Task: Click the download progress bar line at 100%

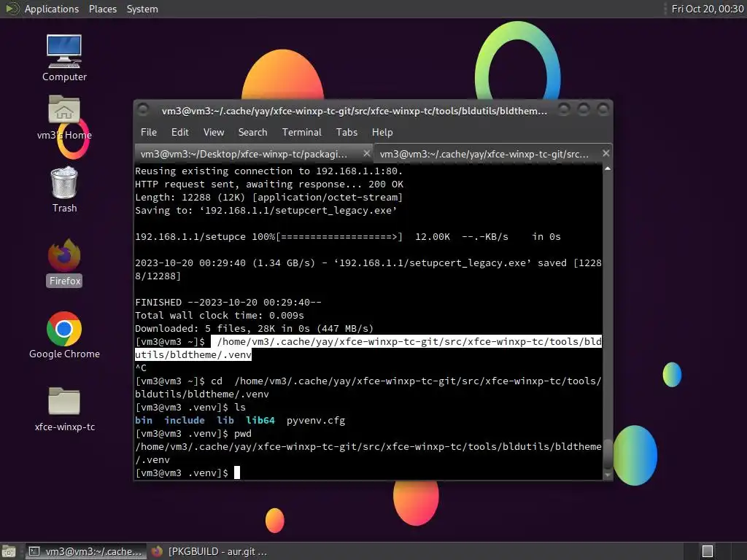Action: click(x=348, y=237)
